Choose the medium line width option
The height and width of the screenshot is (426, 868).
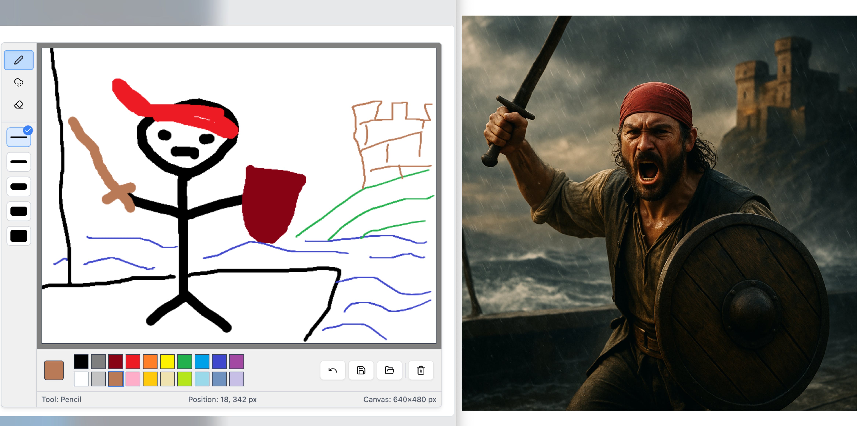[19, 187]
